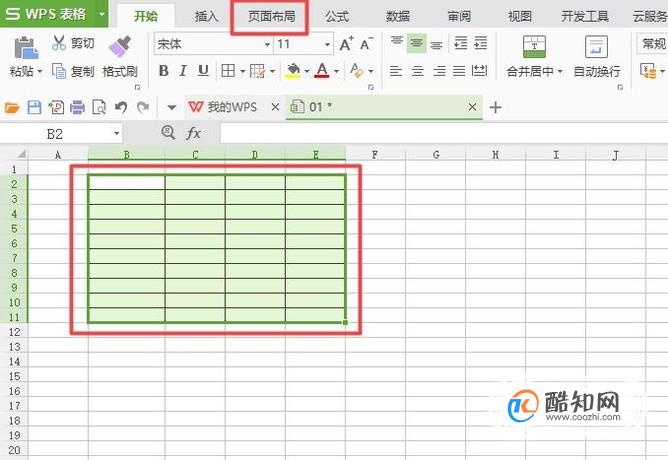Viewport: 668px width, 460px height.
Task: Click the increase indent icon
Action: tap(481, 43)
